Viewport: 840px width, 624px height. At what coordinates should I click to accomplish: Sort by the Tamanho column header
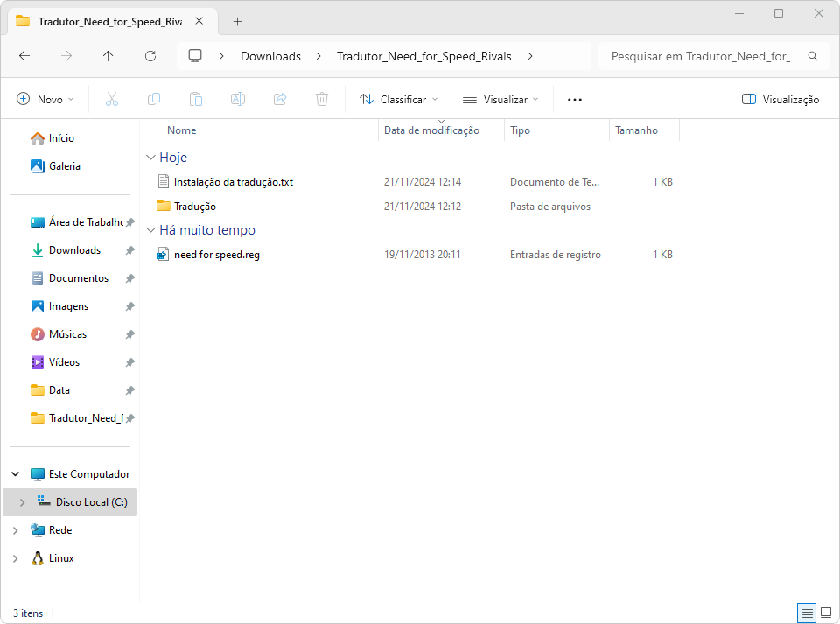636,130
